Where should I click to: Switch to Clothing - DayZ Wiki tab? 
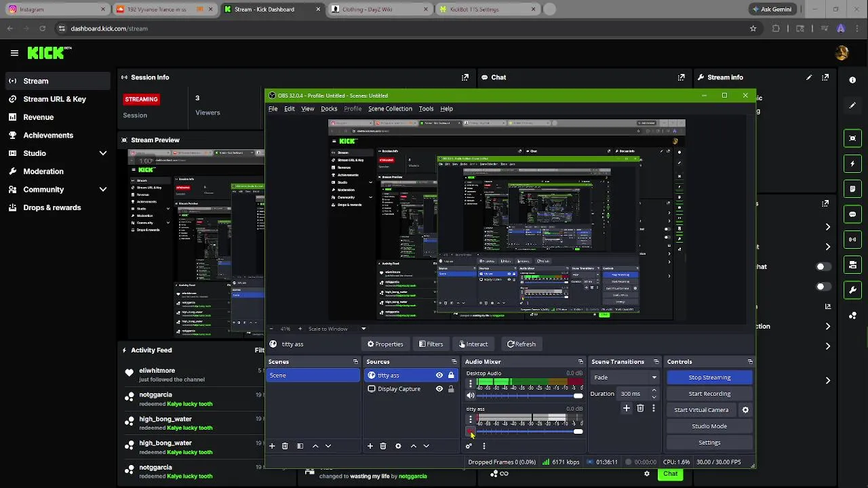click(x=381, y=9)
